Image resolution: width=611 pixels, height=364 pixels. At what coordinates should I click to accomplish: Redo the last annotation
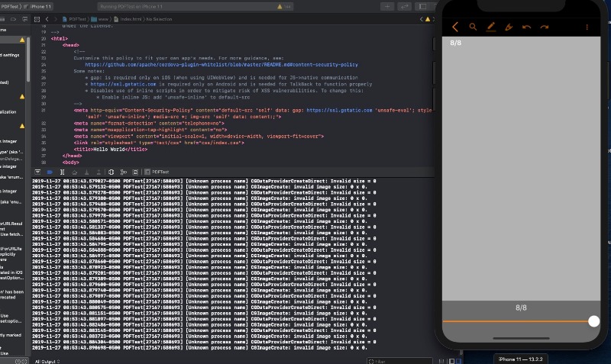click(x=545, y=27)
